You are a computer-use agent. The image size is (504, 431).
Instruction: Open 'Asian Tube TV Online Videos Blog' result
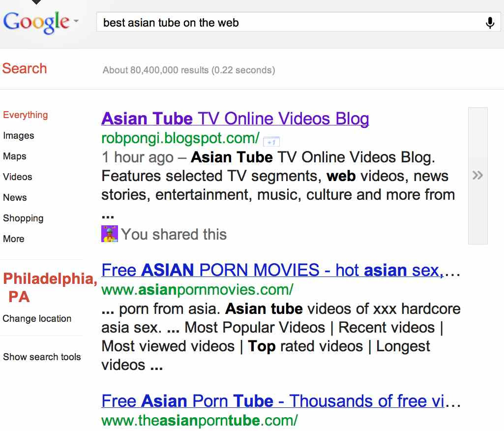point(235,119)
